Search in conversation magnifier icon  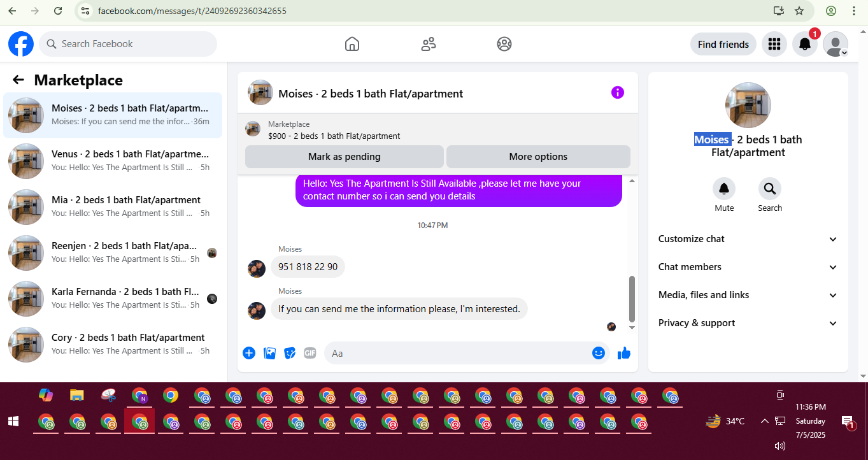[x=770, y=189]
